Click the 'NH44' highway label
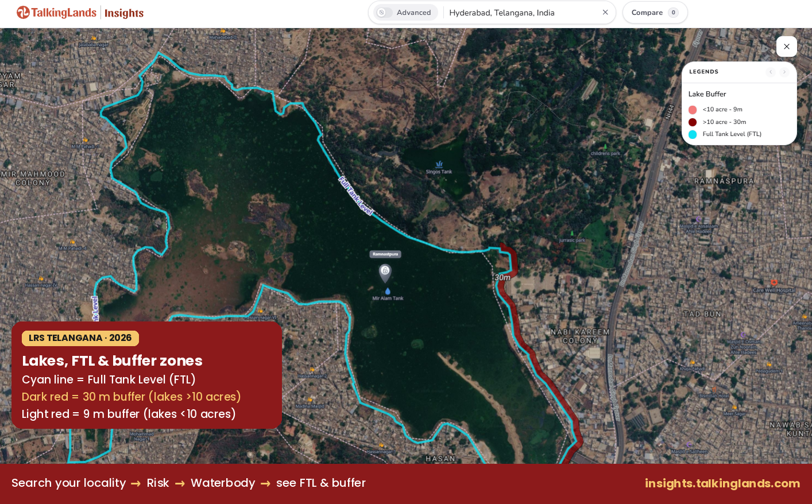The height and width of the screenshot is (504, 812). pos(668,112)
